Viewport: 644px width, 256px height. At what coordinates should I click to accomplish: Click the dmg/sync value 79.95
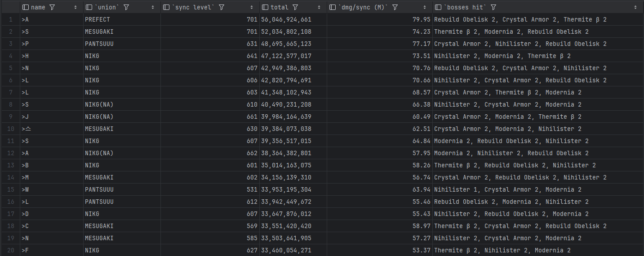tap(422, 20)
